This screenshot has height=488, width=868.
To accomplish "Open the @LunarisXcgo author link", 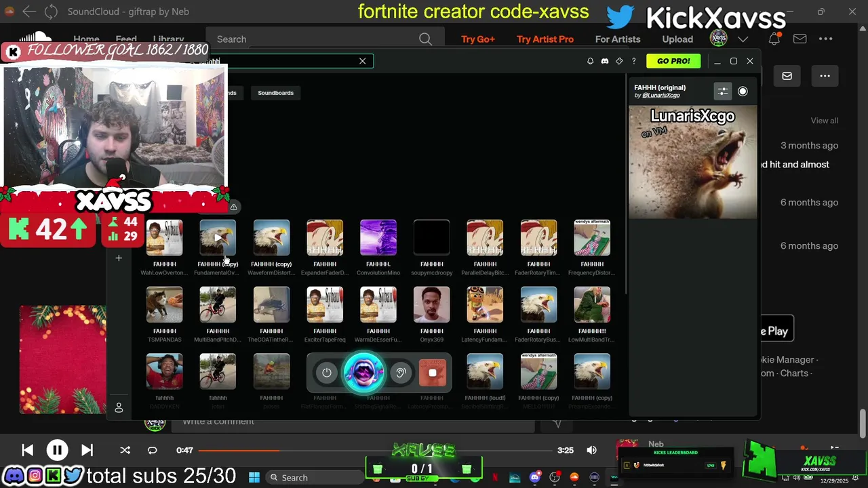I will click(x=660, y=96).
